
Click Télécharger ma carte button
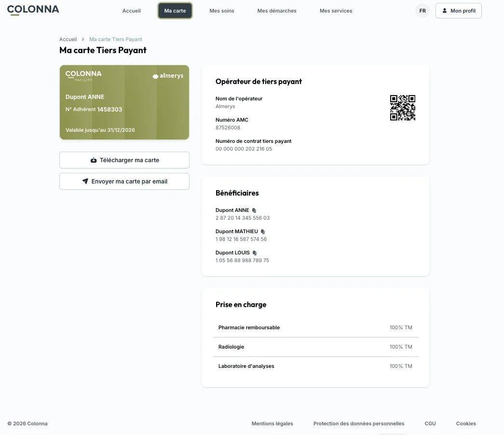[x=124, y=160]
